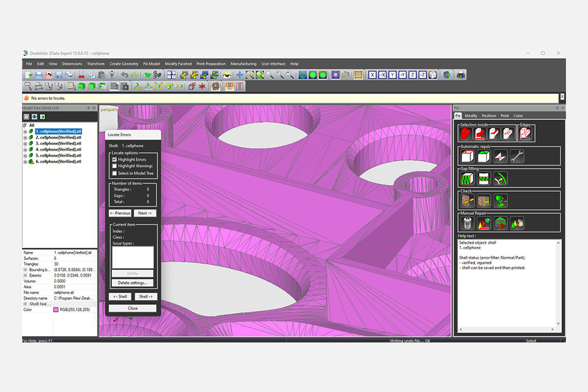Tick the Select in Model Tree checkbox
The image size is (588, 392).
[x=114, y=173]
